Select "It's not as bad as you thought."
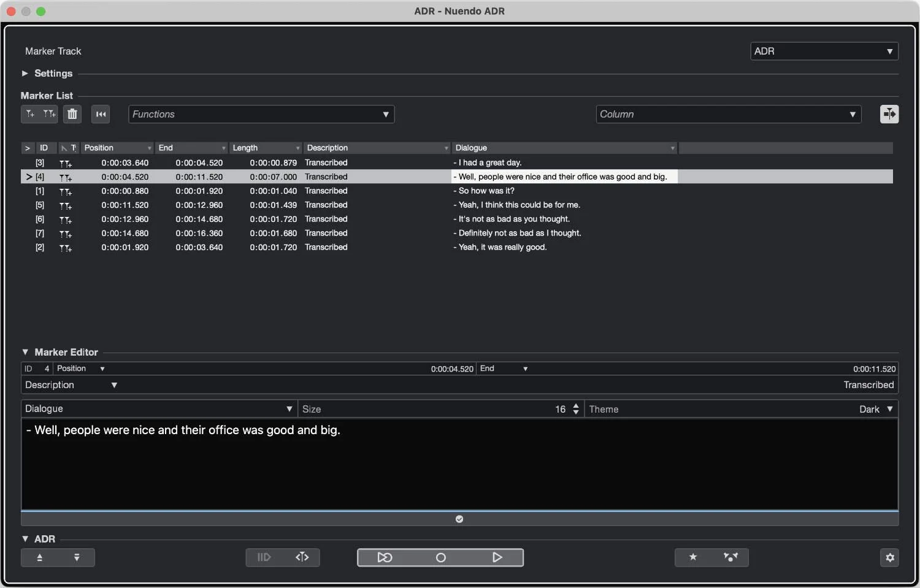This screenshot has height=588, width=920. coord(456,220)
